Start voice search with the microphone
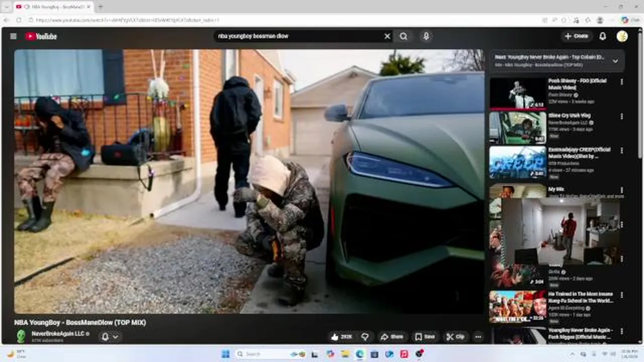Screen dimensions: 644x362 426,36
